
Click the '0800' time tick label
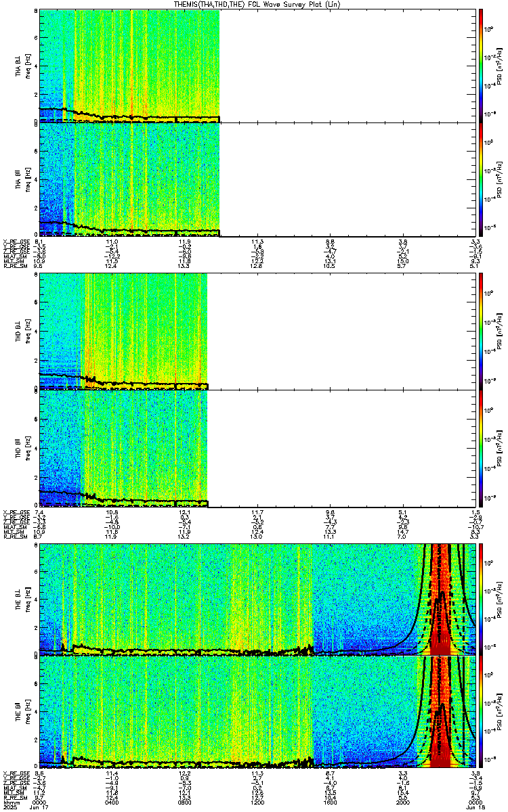tap(184, 803)
